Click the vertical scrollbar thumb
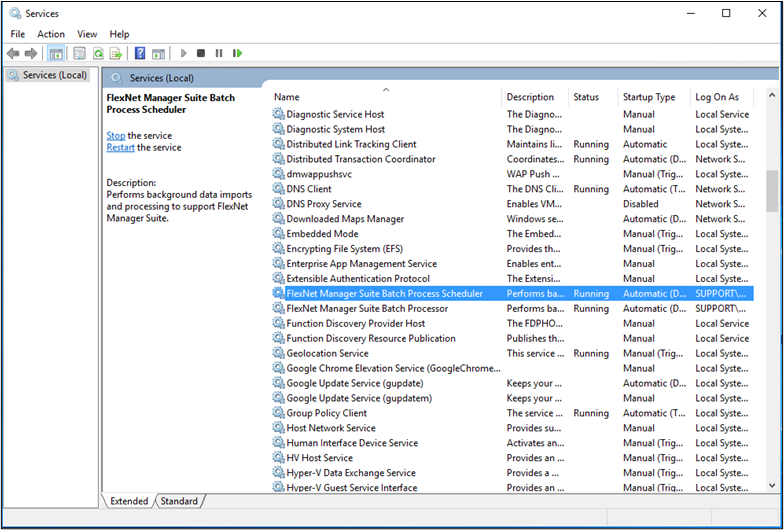784x530 pixels. [x=772, y=191]
